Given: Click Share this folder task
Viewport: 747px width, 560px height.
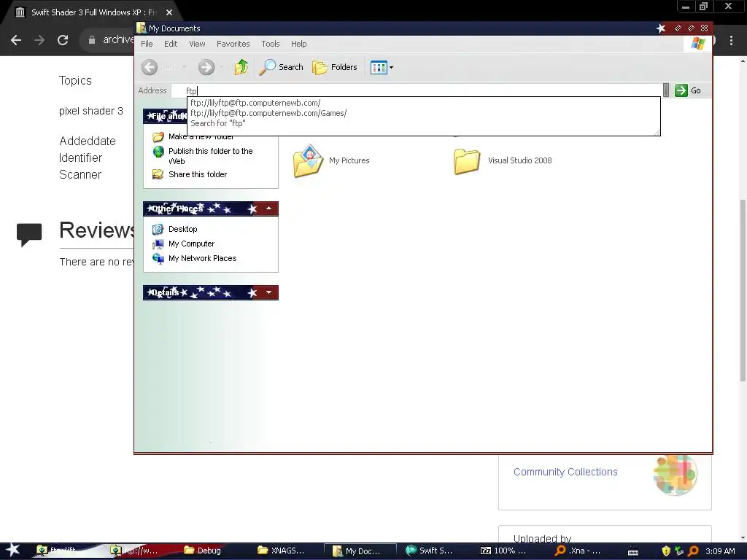Looking at the screenshot, I should tap(197, 174).
